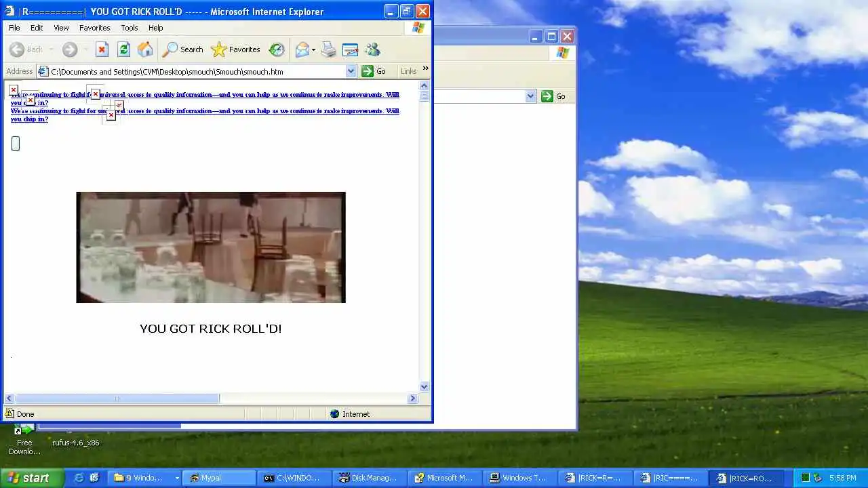Open the Search pane
Viewport: 868px width, 488px height.
click(x=182, y=49)
